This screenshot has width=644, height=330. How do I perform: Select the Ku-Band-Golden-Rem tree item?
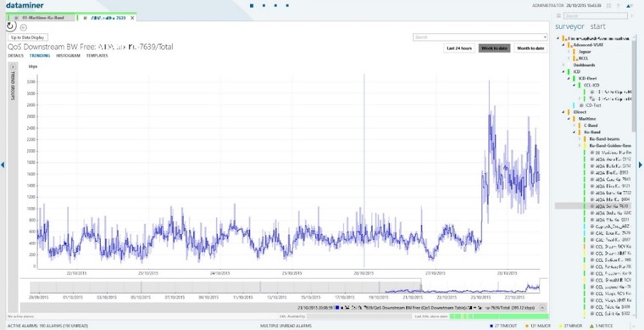610,145
